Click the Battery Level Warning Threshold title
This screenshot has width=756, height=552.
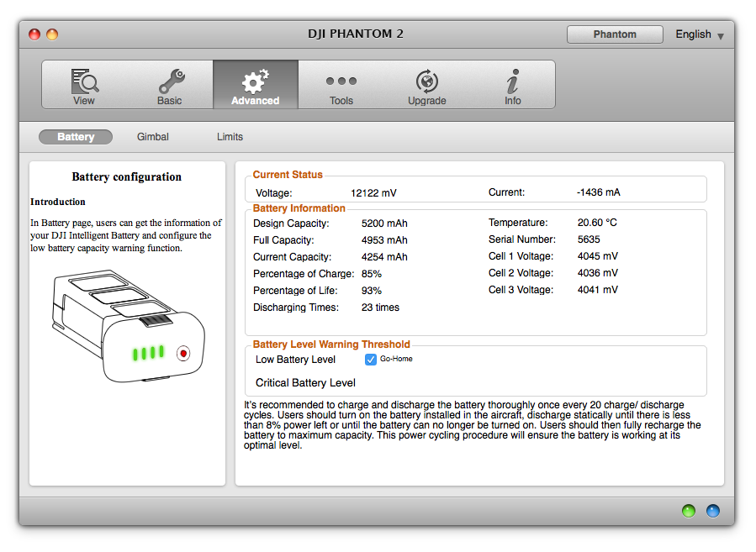[x=331, y=344]
